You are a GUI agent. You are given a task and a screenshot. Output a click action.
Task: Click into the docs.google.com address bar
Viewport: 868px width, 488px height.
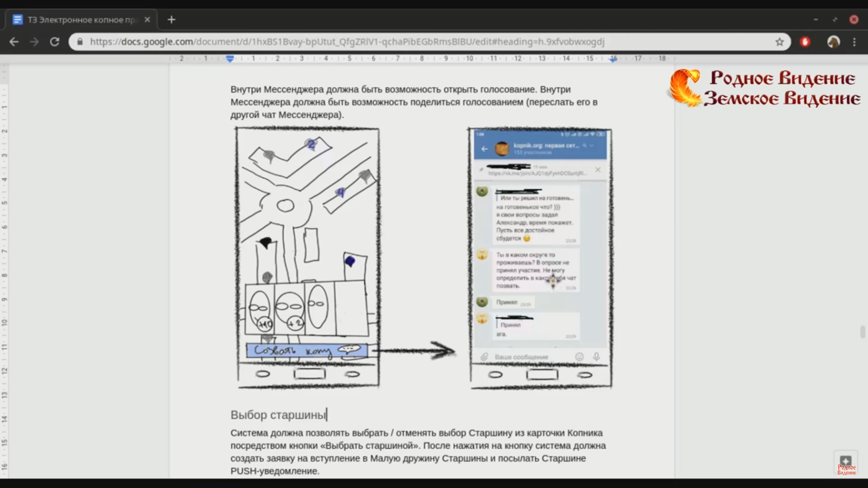click(x=344, y=42)
